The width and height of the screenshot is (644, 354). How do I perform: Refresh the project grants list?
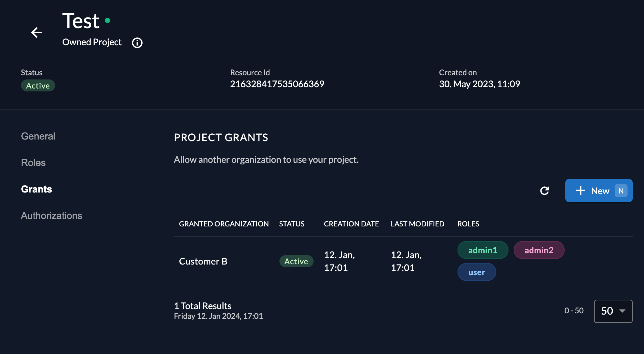point(545,191)
